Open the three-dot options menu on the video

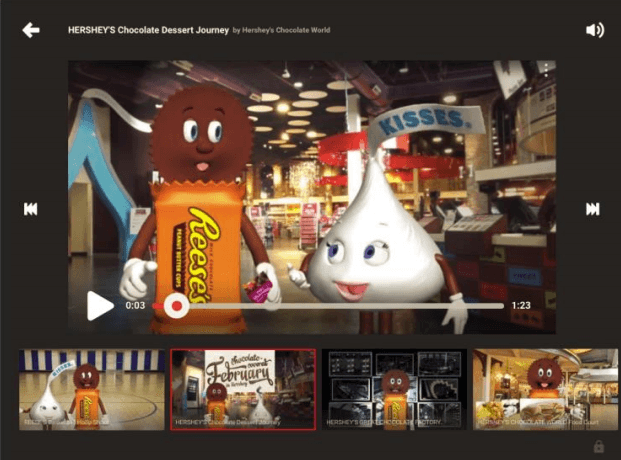pos(546,70)
